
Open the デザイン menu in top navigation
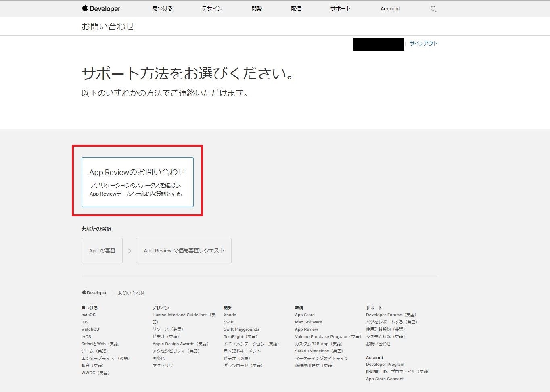click(x=212, y=8)
